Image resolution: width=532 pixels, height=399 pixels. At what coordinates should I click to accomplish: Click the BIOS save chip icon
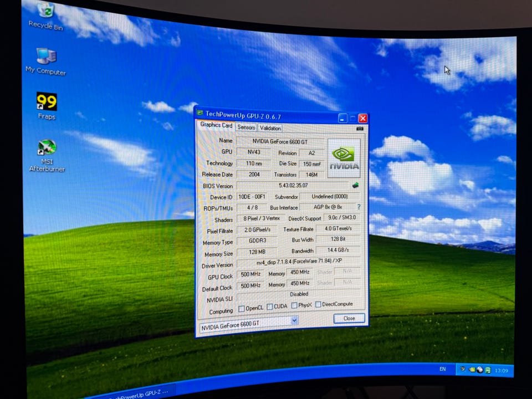[x=355, y=185]
